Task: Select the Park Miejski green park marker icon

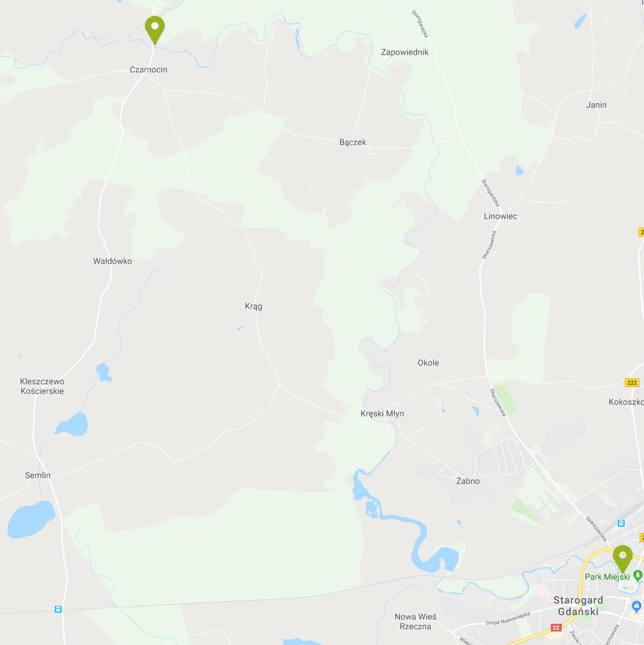Action: (638, 576)
